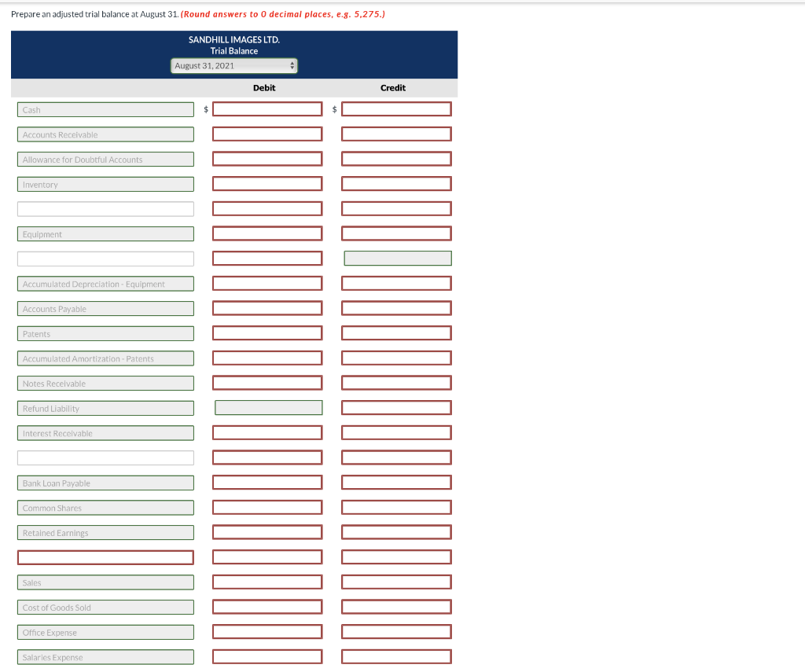Click the Cash debit amount field
Screen dimensions: 805x672
267,108
